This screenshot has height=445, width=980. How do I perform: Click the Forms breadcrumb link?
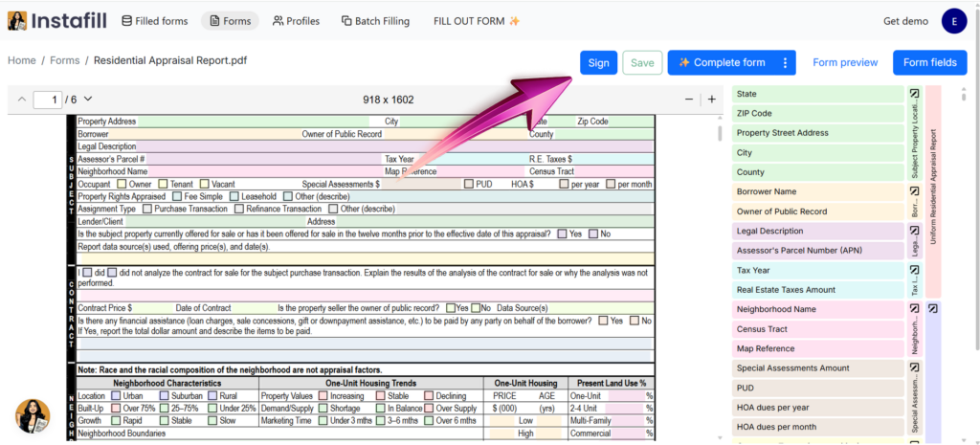pyautogui.click(x=65, y=60)
